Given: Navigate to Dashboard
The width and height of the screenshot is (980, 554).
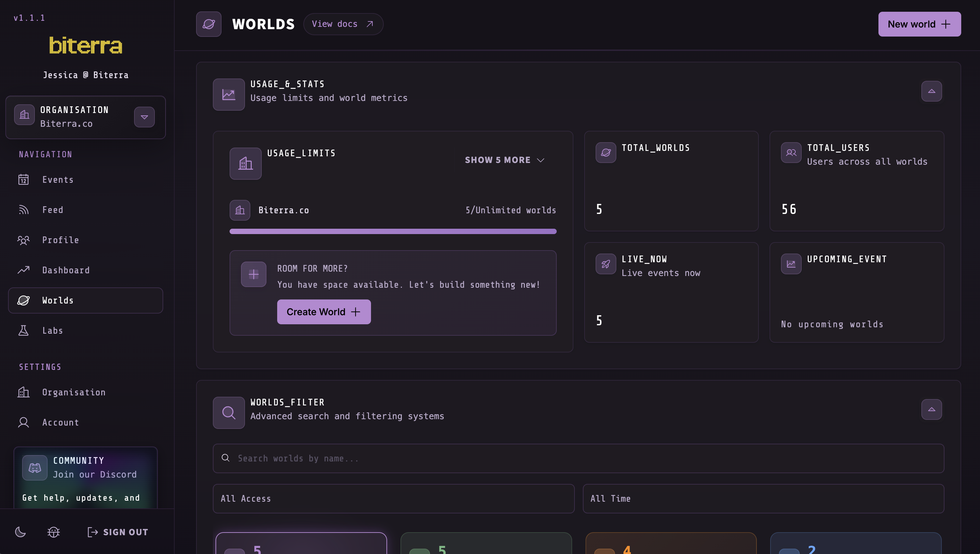Looking at the screenshot, I should (85, 270).
